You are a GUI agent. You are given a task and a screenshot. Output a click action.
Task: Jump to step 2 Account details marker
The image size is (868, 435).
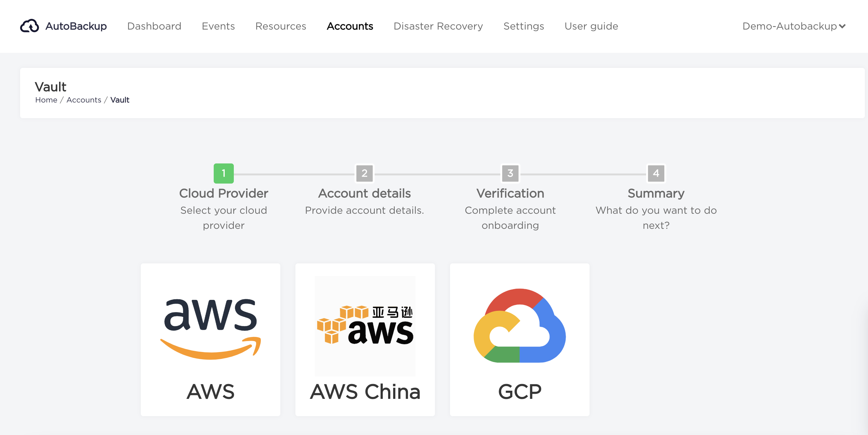pyautogui.click(x=364, y=173)
